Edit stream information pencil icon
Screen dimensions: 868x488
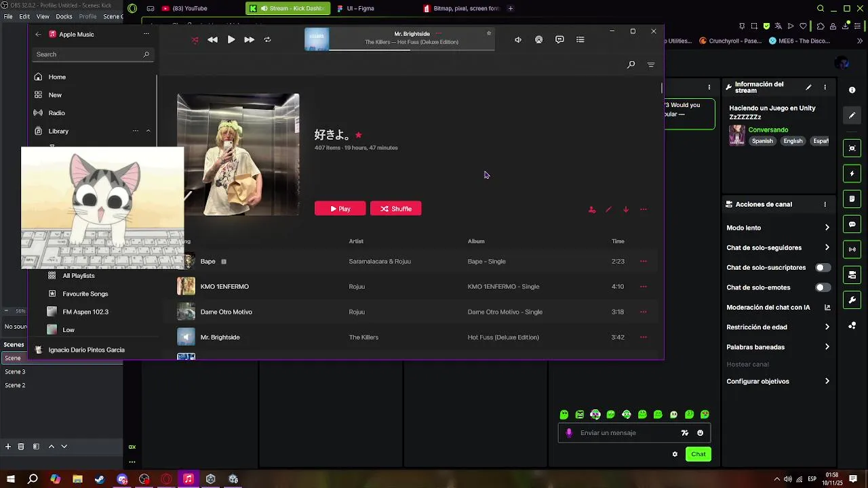808,87
